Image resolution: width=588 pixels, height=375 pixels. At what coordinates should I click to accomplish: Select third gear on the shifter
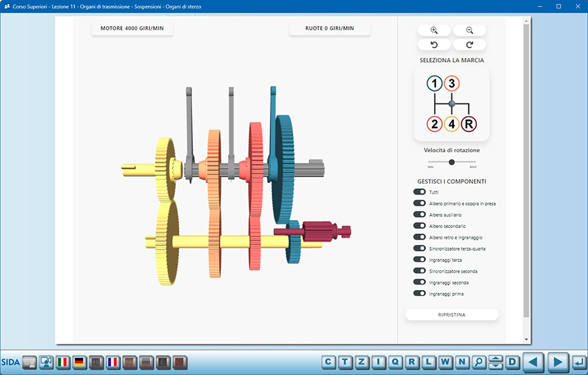click(x=451, y=84)
